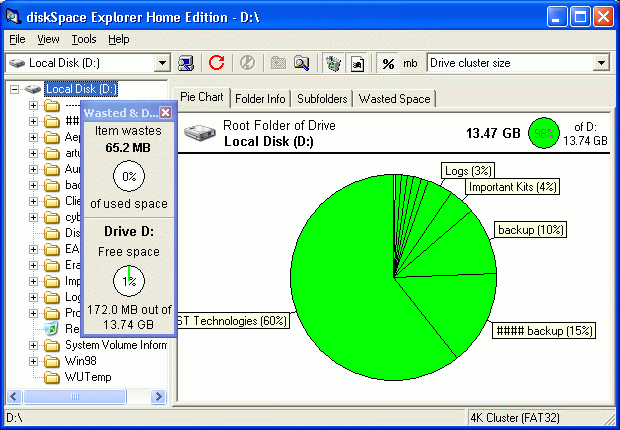The image size is (620, 430).
Task: Expand the 'Clie' folder node
Action: (34, 201)
